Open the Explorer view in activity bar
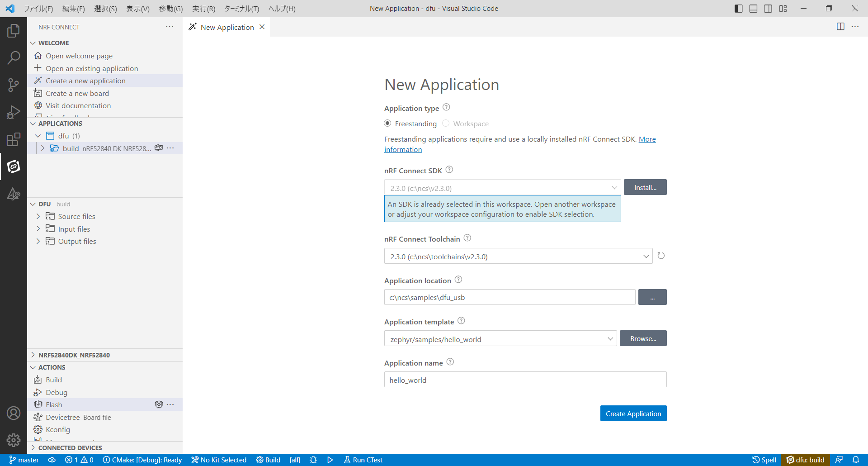 point(14,31)
